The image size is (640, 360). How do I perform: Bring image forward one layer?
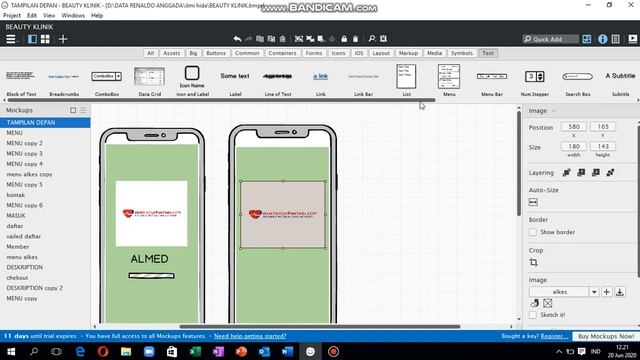581,173
